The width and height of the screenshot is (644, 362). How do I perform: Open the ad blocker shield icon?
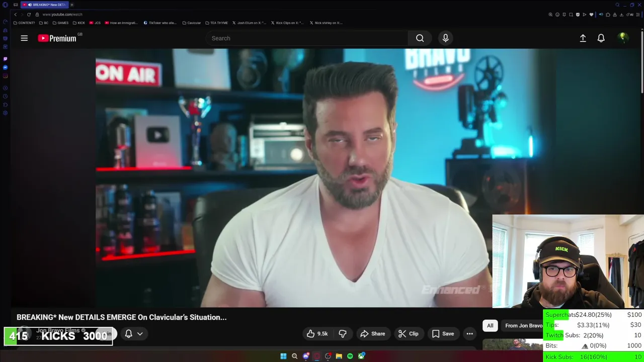click(x=578, y=15)
